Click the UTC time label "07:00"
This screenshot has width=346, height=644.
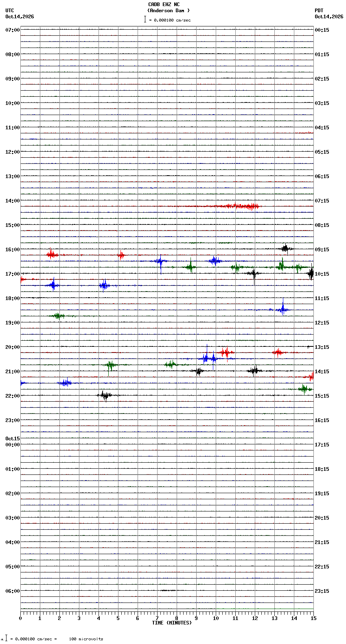(x=12, y=30)
